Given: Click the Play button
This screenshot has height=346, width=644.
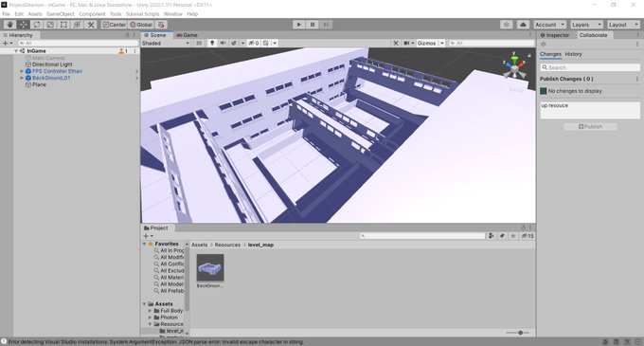Looking at the screenshot, I should tap(299, 25).
